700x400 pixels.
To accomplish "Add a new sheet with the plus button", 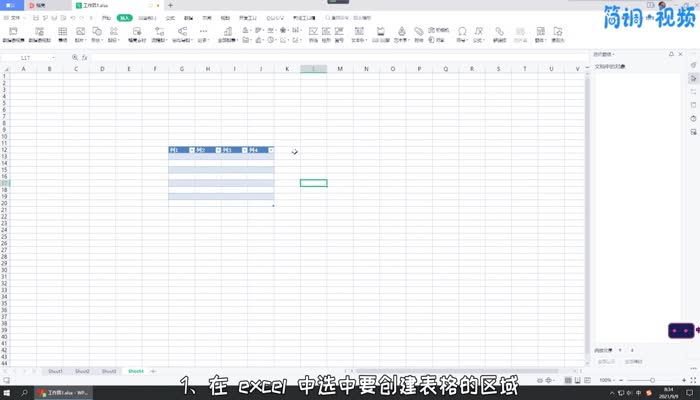I will (153, 371).
